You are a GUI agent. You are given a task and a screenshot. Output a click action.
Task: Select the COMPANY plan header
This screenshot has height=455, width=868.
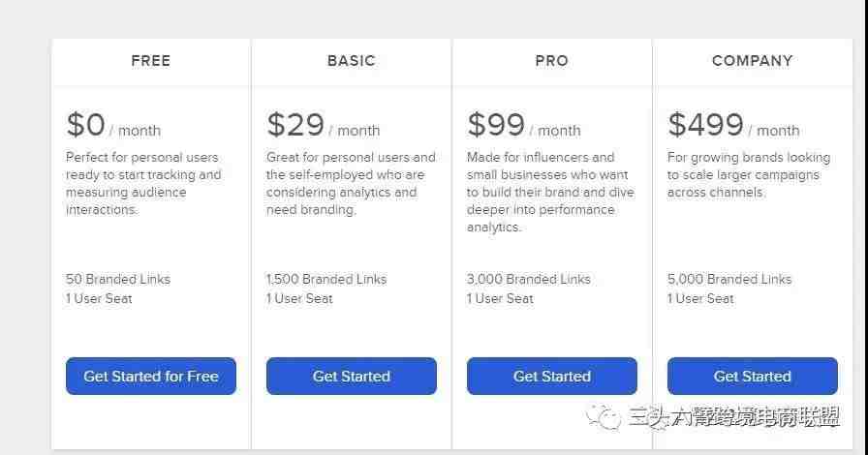coord(753,61)
